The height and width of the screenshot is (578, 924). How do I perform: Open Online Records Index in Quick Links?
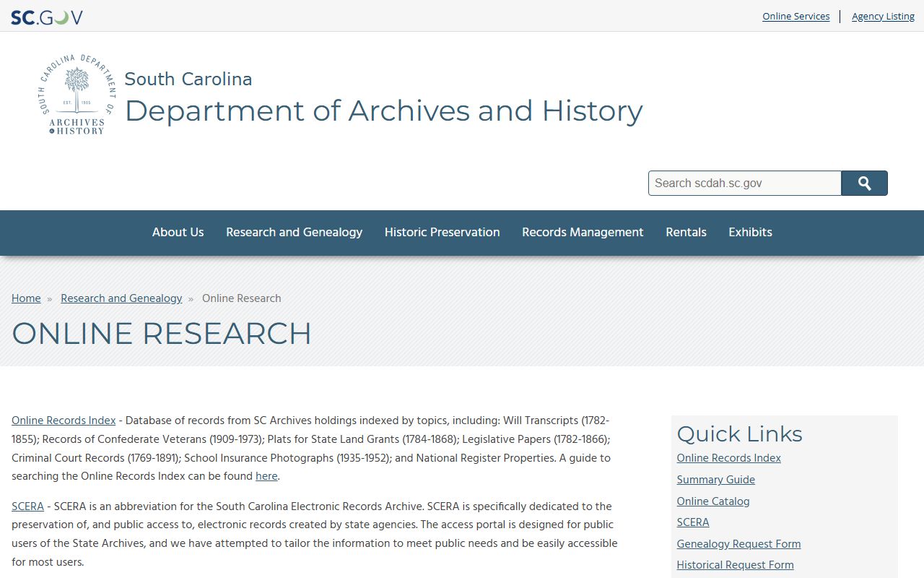click(729, 458)
